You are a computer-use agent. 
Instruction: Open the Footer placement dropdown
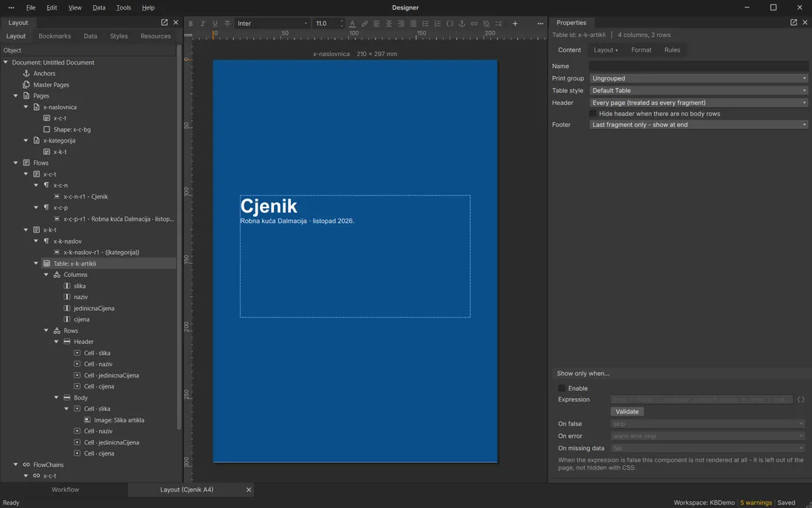pyautogui.click(x=698, y=124)
